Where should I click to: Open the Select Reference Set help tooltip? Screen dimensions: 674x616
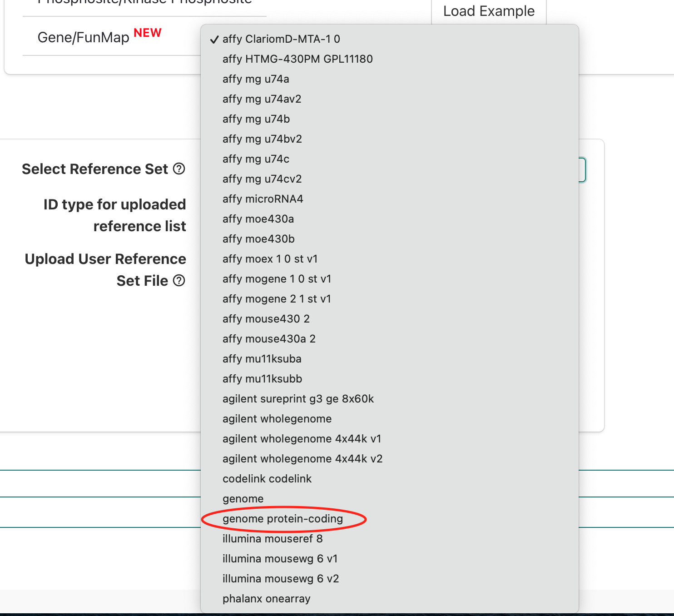tap(179, 169)
